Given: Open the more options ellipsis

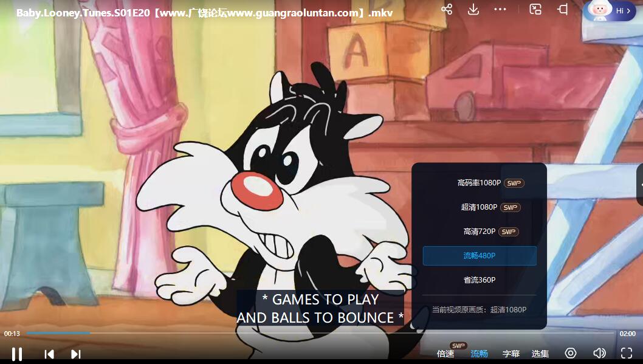Looking at the screenshot, I should point(500,10).
